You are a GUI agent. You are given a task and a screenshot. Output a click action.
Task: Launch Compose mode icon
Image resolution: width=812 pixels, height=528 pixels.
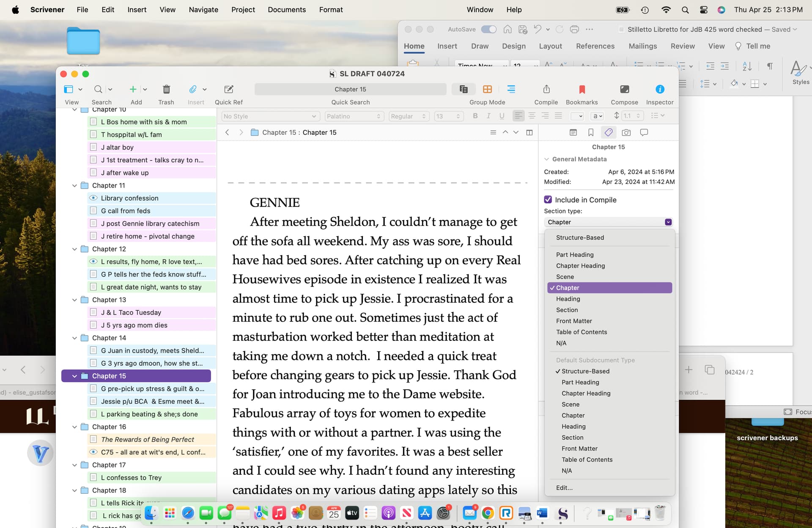click(625, 89)
